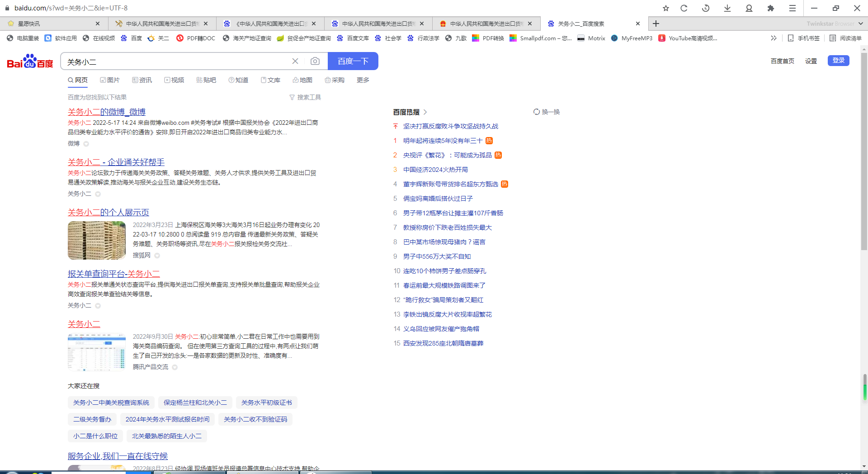Open 手机书签 mobile bookmarks
Image resolution: width=868 pixels, height=474 pixels.
[x=803, y=38]
